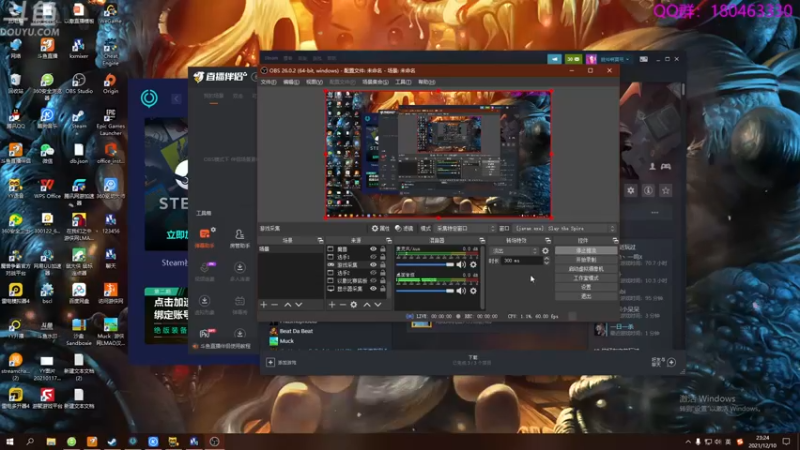Open the 场景集合(S) menu in OBS
Screen dimensions: 800x450
point(375,82)
